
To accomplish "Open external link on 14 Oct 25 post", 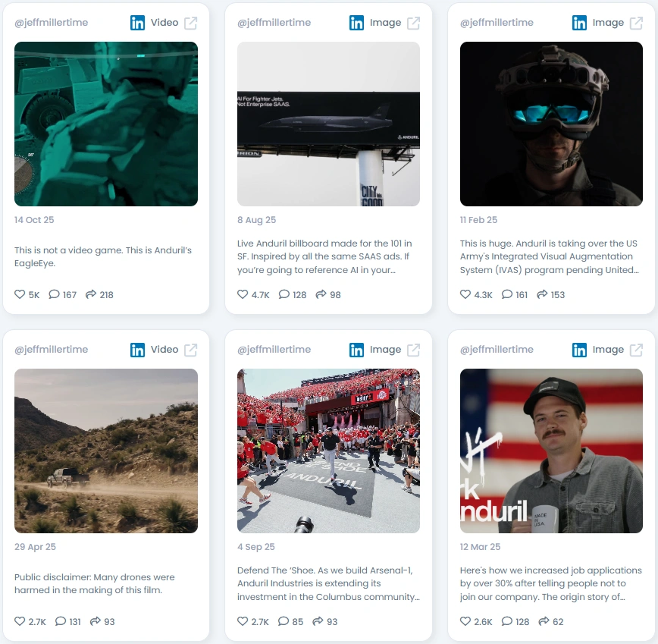I will pyautogui.click(x=191, y=23).
